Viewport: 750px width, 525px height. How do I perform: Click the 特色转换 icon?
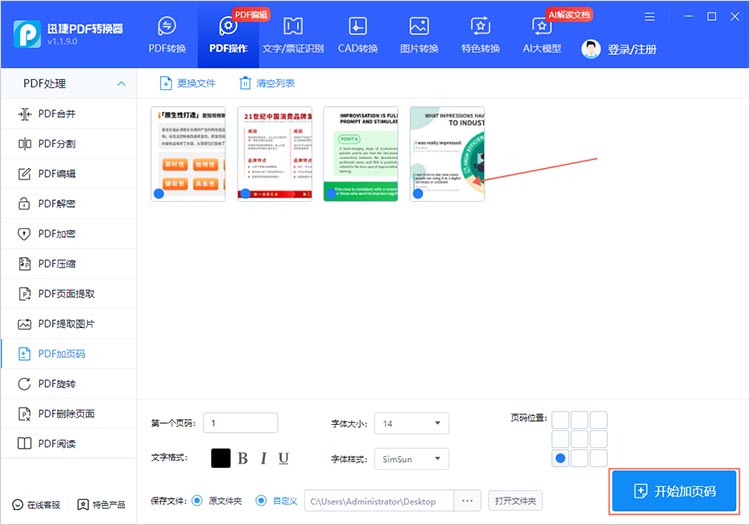(x=480, y=27)
